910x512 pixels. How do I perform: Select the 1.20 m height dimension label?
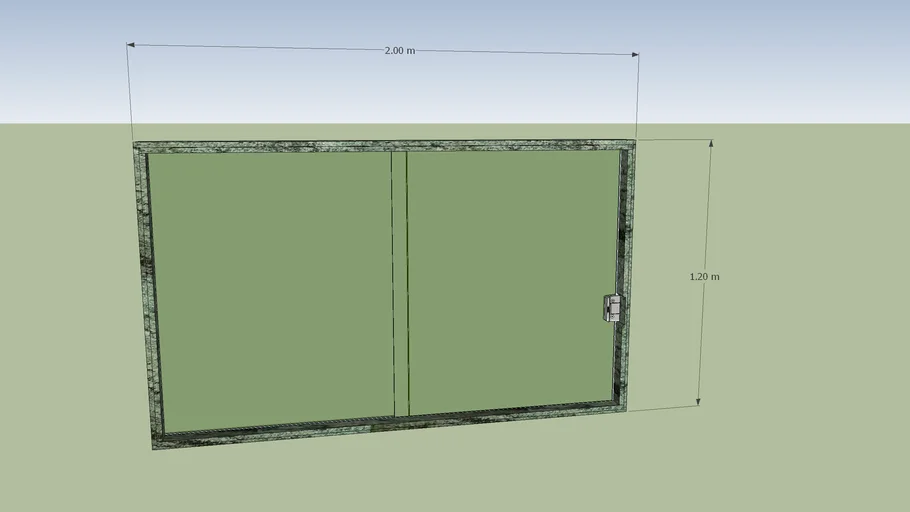[704, 276]
